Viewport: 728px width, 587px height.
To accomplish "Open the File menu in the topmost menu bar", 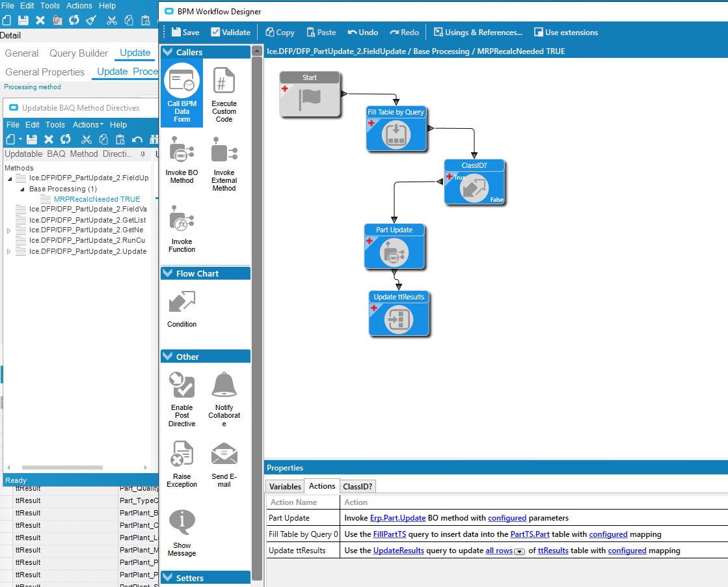I will point(7,6).
